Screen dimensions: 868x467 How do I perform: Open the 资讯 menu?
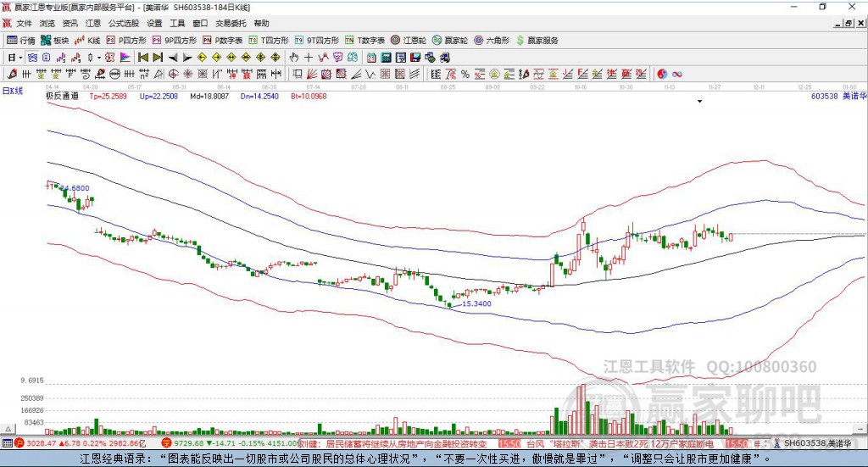click(x=70, y=23)
